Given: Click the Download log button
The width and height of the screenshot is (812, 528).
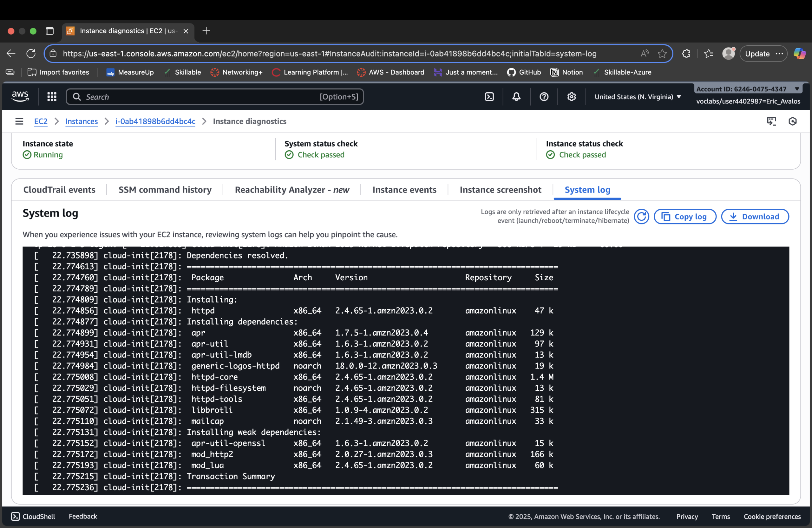Looking at the screenshot, I should click(x=755, y=216).
